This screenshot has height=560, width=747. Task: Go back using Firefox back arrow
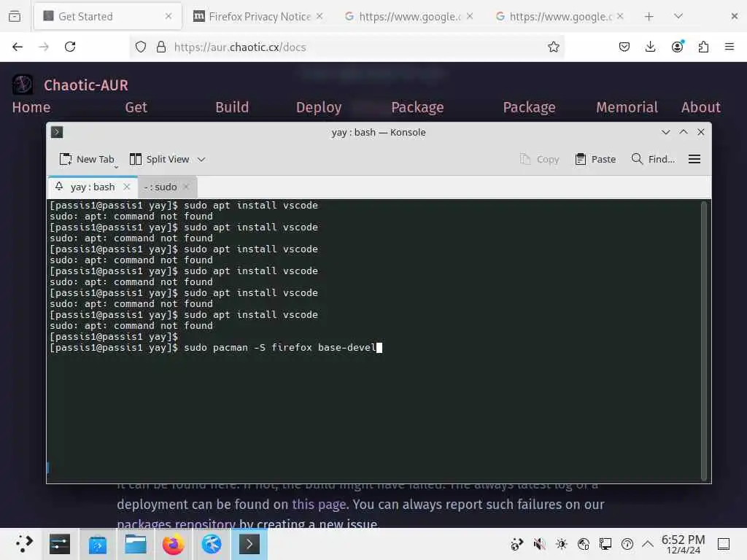pos(18,47)
